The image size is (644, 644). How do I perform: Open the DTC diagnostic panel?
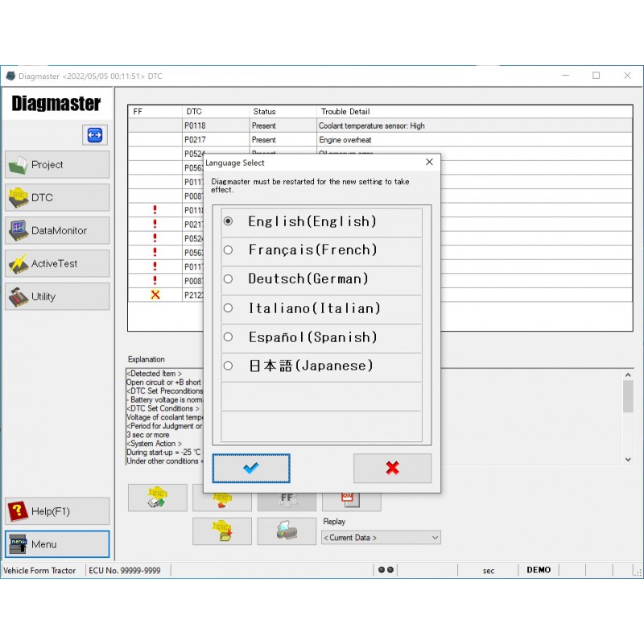click(x=56, y=197)
